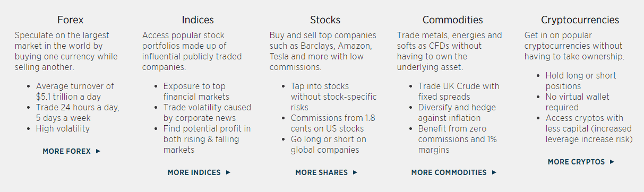Image resolution: width=644 pixels, height=192 pixels.
Task: Click 'Exposure to top financial markets' bullet
Action: pos(196,91)
